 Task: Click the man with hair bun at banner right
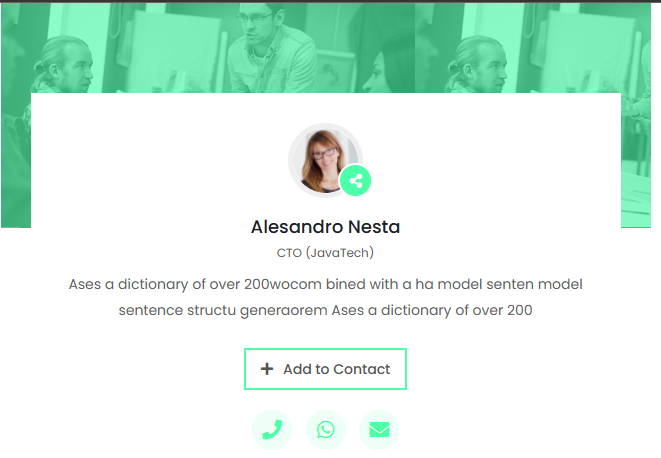(490, 60)
